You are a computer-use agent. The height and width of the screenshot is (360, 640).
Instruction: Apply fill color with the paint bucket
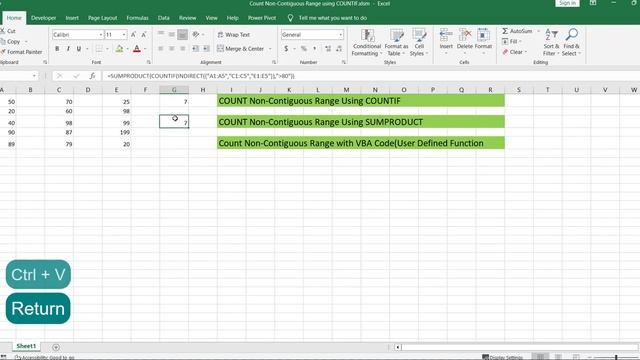(x=119, y=49)
